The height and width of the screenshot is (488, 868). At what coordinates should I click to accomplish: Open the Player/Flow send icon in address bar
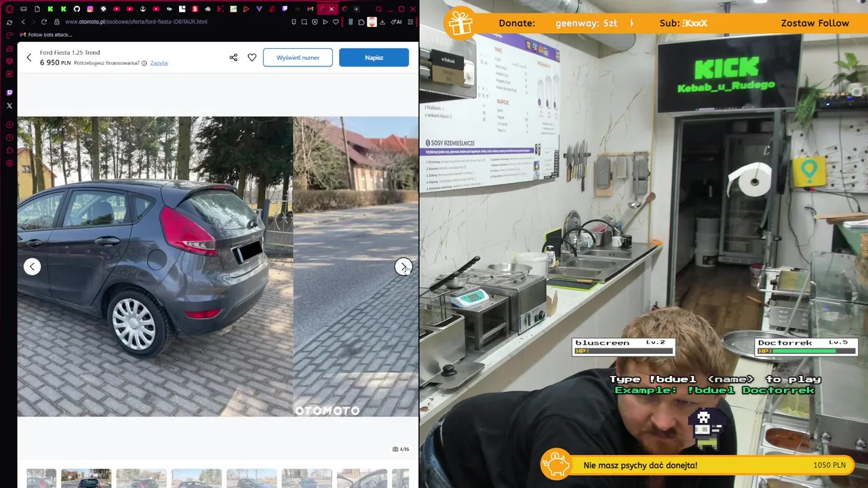(325, 22)
